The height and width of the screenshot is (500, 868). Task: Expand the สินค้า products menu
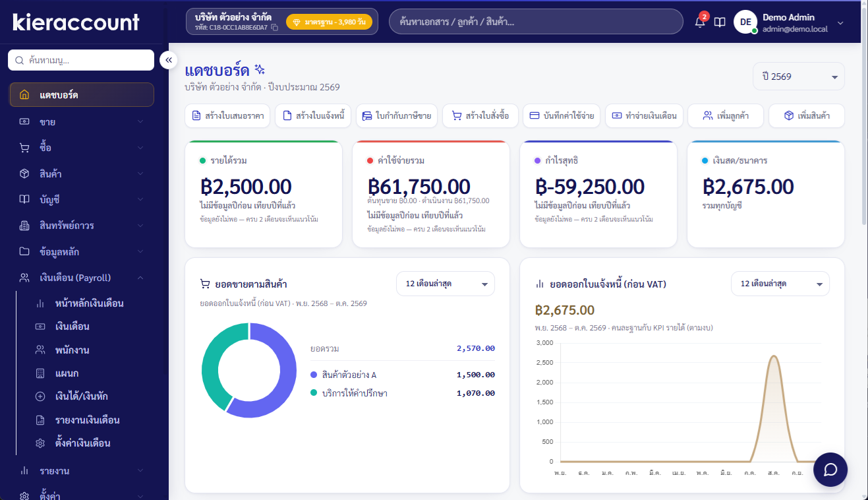point(82,174)
